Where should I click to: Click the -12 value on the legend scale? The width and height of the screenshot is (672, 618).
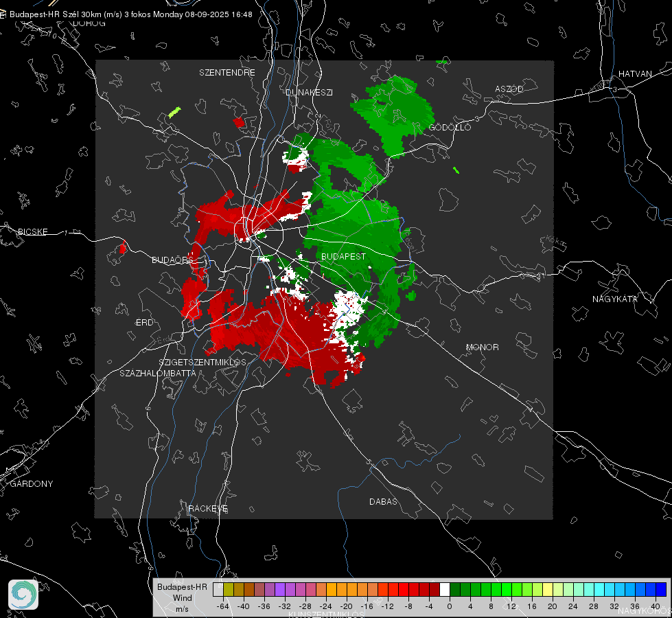point(387,606)
